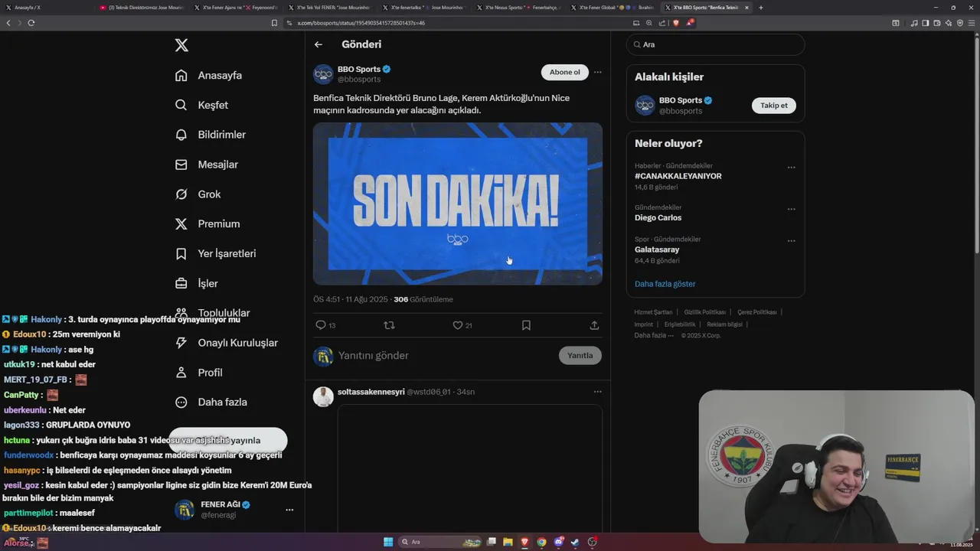This screenshot has width=980, height=551.
Task: Open Premium from the sidebar
Action: (x=207, y=224)
